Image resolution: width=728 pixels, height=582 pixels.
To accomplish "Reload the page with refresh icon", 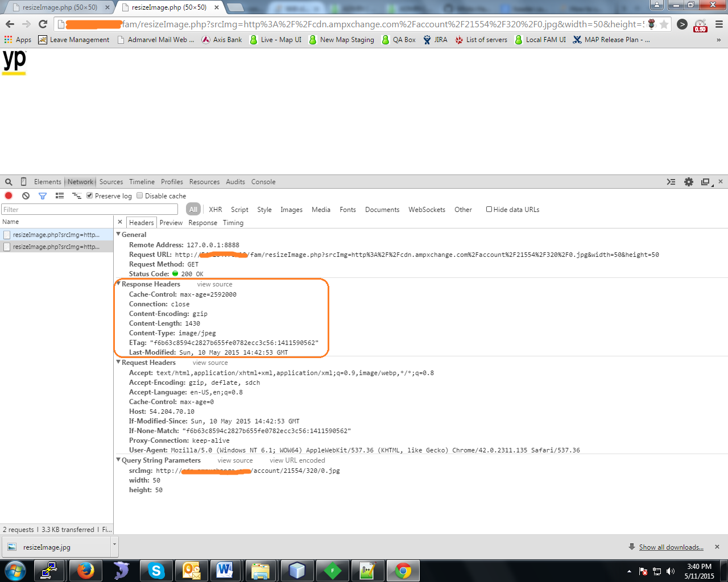I will coord(43,24).
